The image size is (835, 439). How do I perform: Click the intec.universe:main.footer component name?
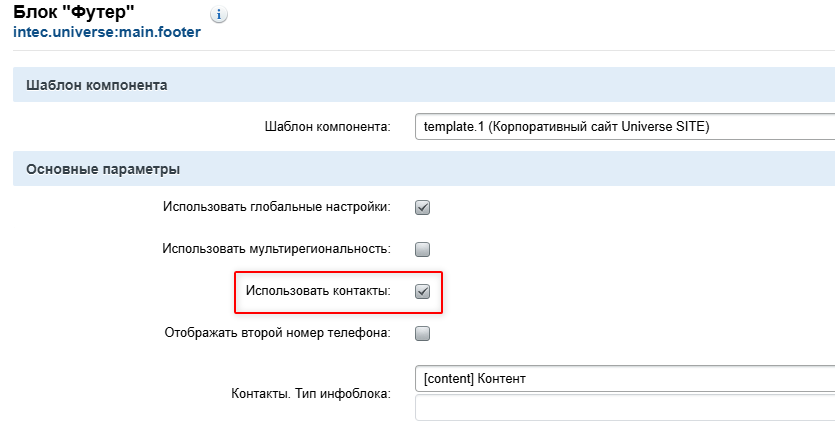pos(107,33)
